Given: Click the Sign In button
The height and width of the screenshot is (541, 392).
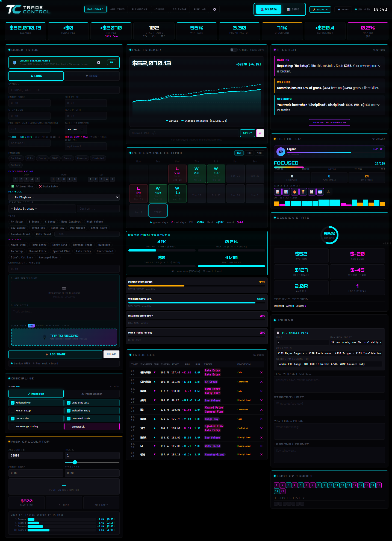Looking at the screenshot, I should point(320,10).
